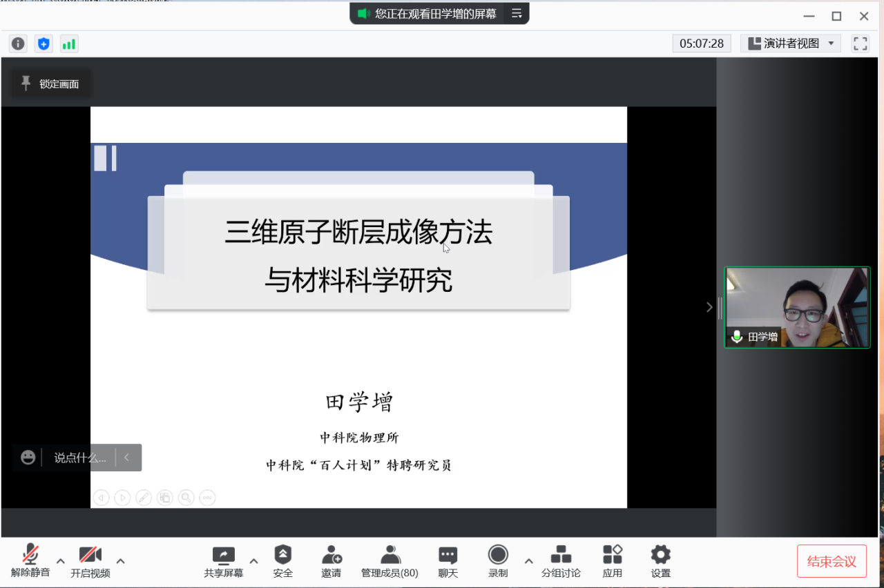Start recording (录制) the meeting
The height and width of the screenshot is (588, 884).
tap(498, 560)
